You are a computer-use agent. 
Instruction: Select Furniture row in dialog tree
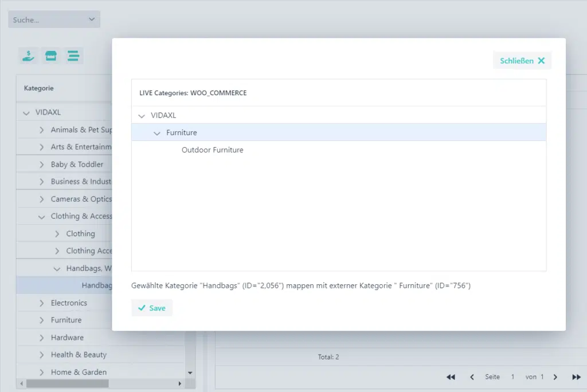(x=339, y=132)
